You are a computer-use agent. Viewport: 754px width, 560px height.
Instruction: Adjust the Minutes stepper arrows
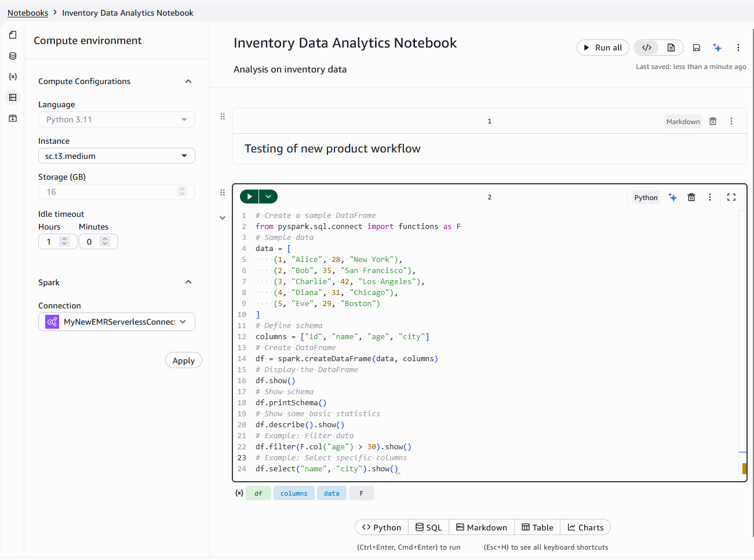pyautogui.click(x=105, y=241)
